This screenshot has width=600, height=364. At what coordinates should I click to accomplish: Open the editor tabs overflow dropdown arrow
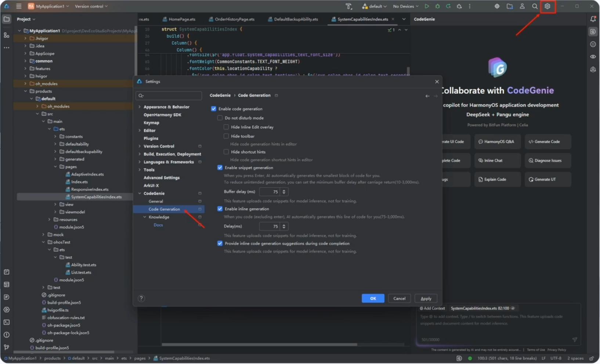404,19
